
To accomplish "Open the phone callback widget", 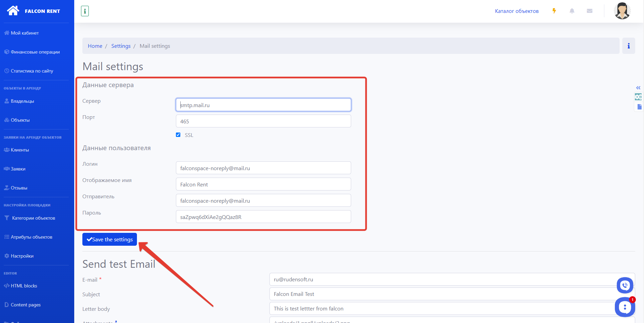I will pyautogui.click(x=625, y=285).
